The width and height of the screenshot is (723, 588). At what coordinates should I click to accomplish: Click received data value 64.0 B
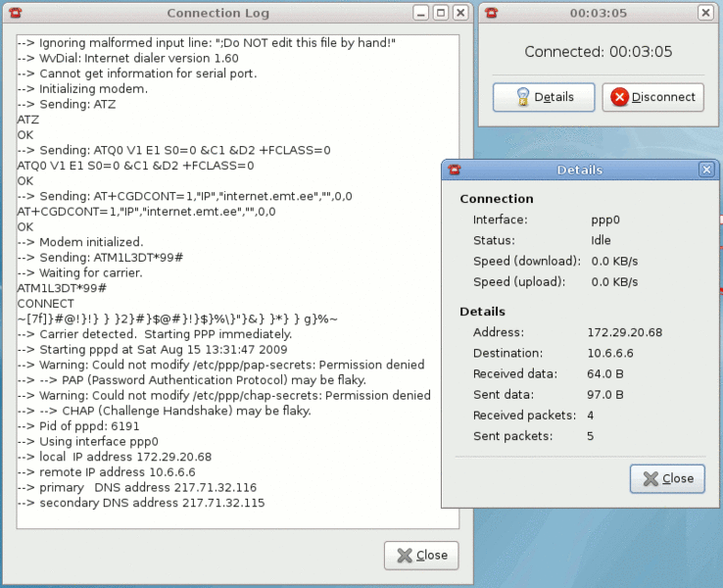pyautogui.click(x=605, y=374)
